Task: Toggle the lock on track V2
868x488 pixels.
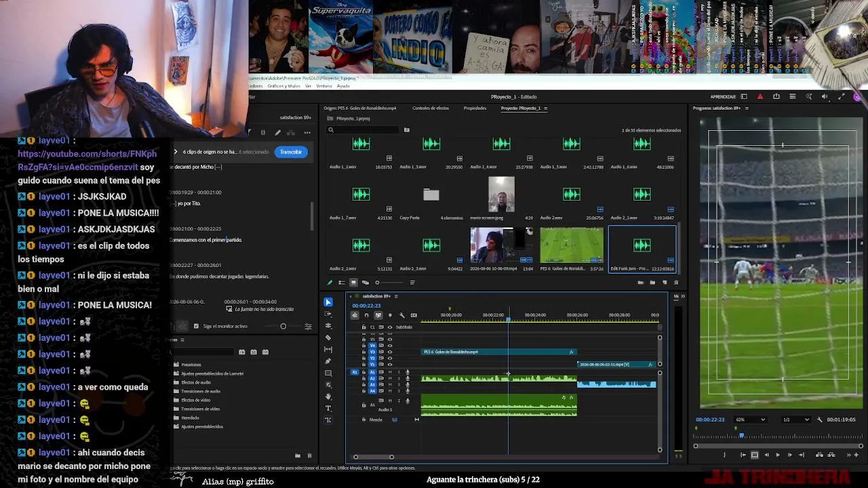Action: point(363,359)
